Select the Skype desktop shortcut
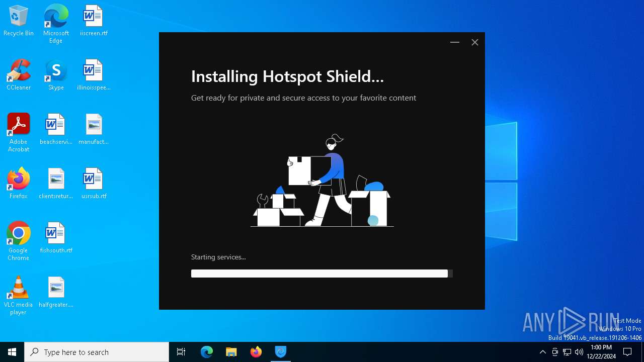The height and width of the screenshot is (362, 644). pos(56,75)
